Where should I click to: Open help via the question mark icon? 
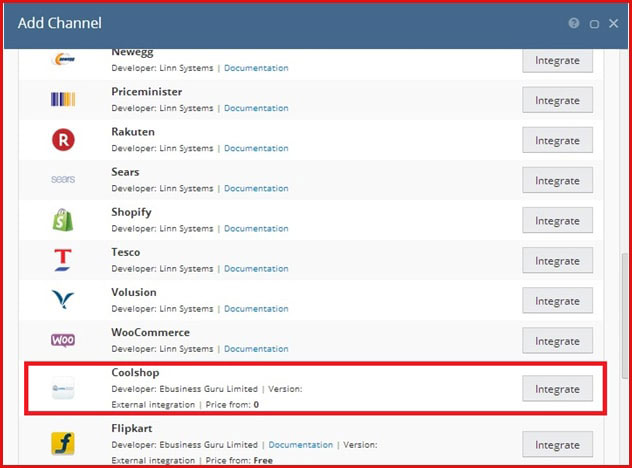[574, 23]
